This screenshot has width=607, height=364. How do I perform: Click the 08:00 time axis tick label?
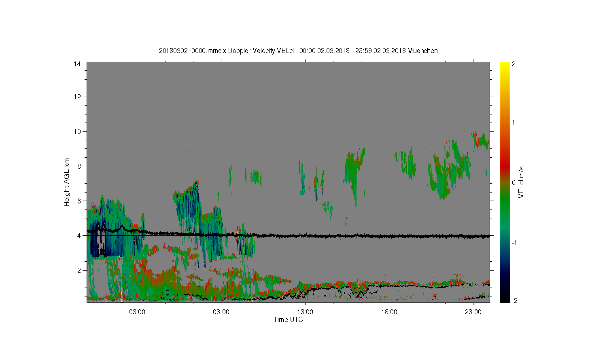click(x=221, y=312)
